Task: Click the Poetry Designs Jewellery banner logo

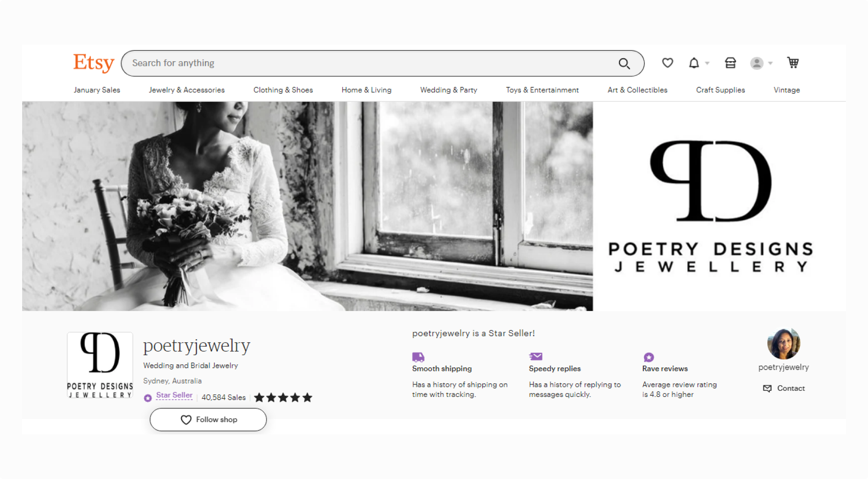Action: click(x=711, y=206)
